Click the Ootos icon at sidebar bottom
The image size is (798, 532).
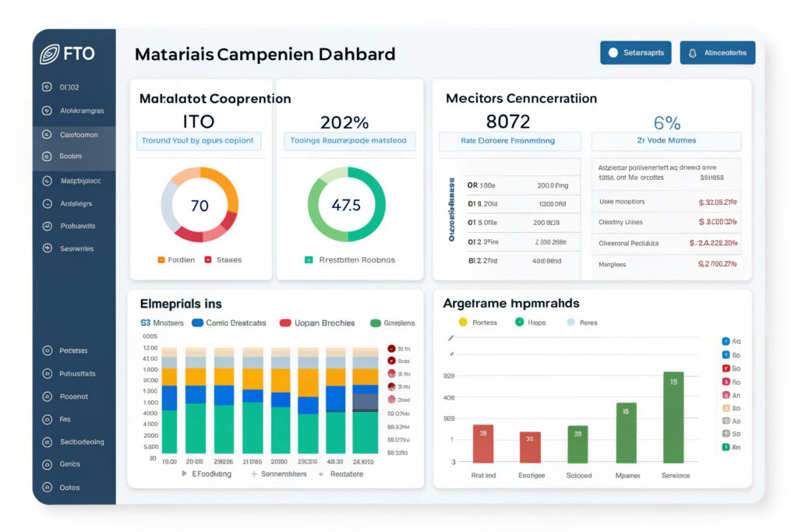[47, 488]
